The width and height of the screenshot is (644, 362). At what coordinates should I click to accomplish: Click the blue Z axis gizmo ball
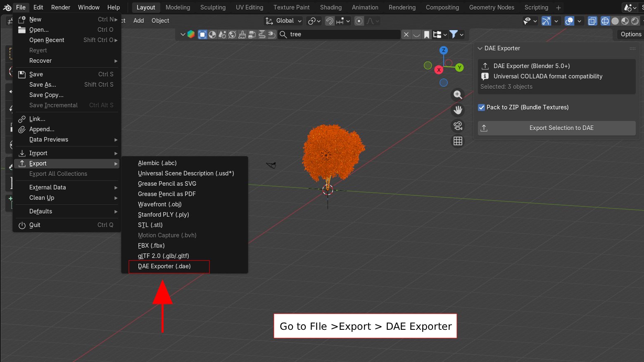pos(444,50)
